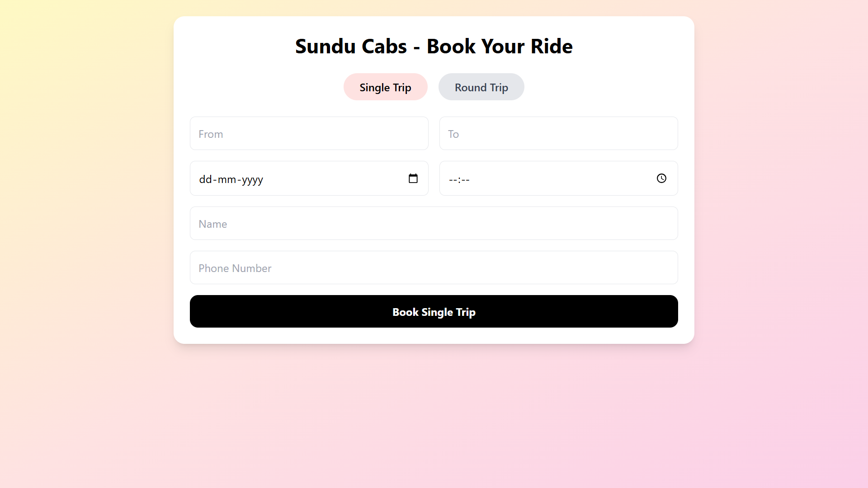
Task: Open the calendar date picker icon
Action: [x=413, y=178]
